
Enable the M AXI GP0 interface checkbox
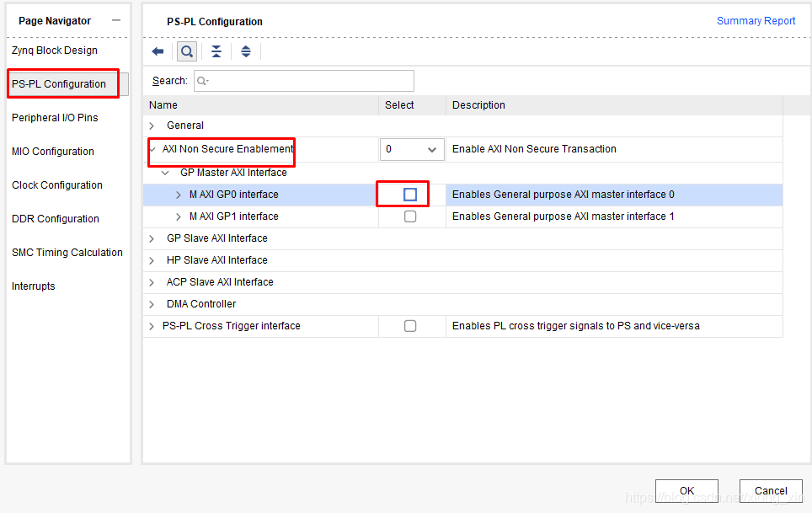click(x=410, y=195)
